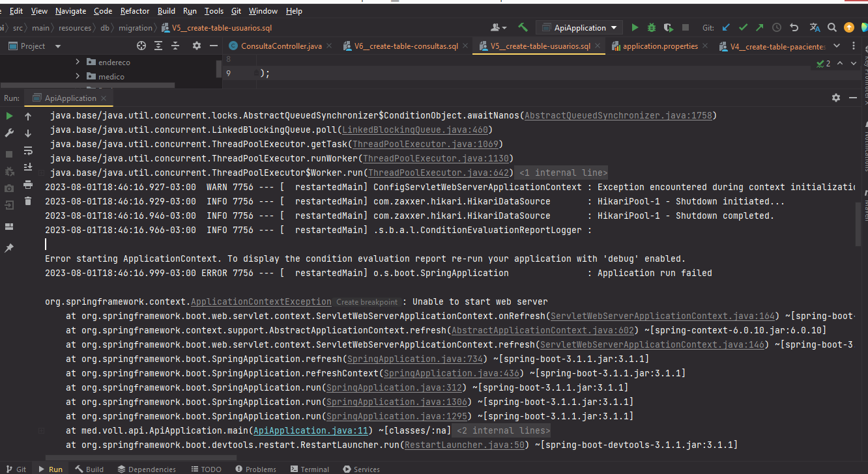Commit changes with Git checkmark icon
Screen dimensions: 868x474
(743, 28)
